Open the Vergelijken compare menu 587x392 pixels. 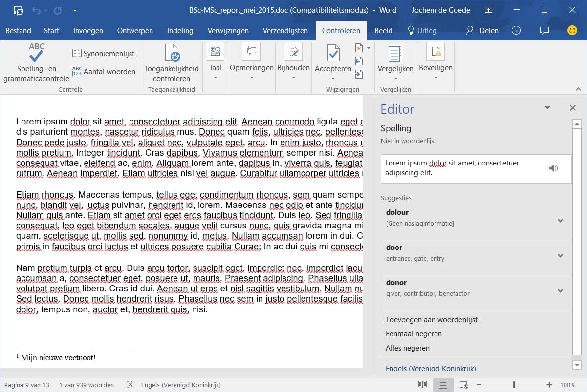395,62
